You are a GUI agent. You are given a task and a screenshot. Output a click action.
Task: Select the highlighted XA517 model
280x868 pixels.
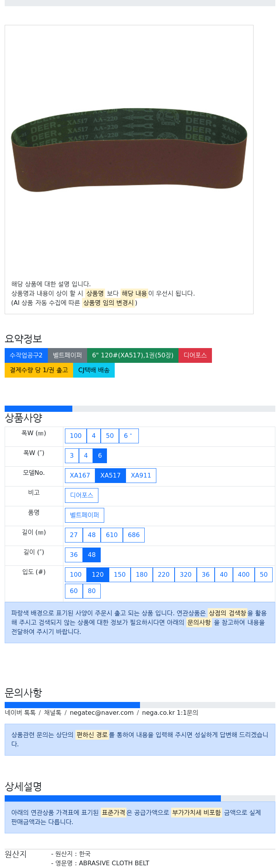point(110,476)
